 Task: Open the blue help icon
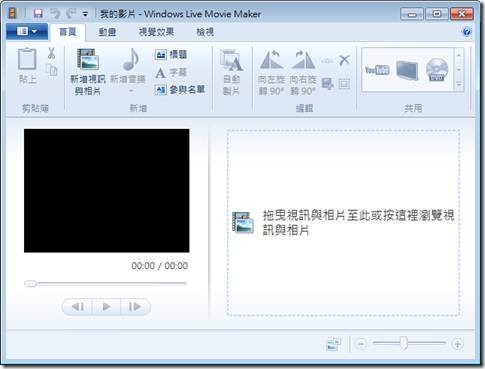click(467, 32)
